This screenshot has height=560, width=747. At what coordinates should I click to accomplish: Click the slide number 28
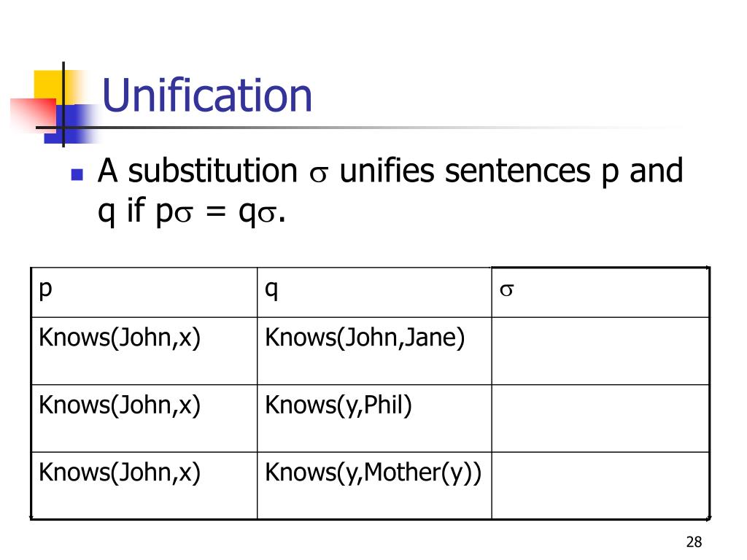click(x=694, y=542)
